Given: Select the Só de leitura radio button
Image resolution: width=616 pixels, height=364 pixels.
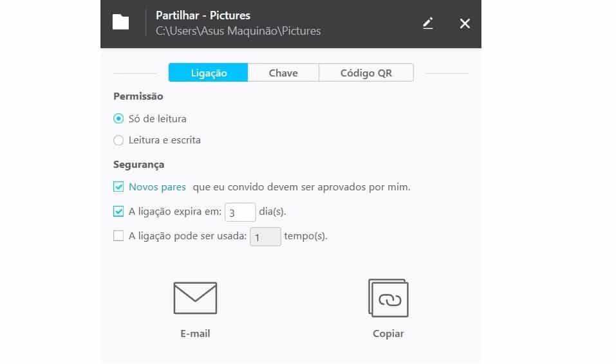Looking at the screenshot, I should click(x=118, y=118).
